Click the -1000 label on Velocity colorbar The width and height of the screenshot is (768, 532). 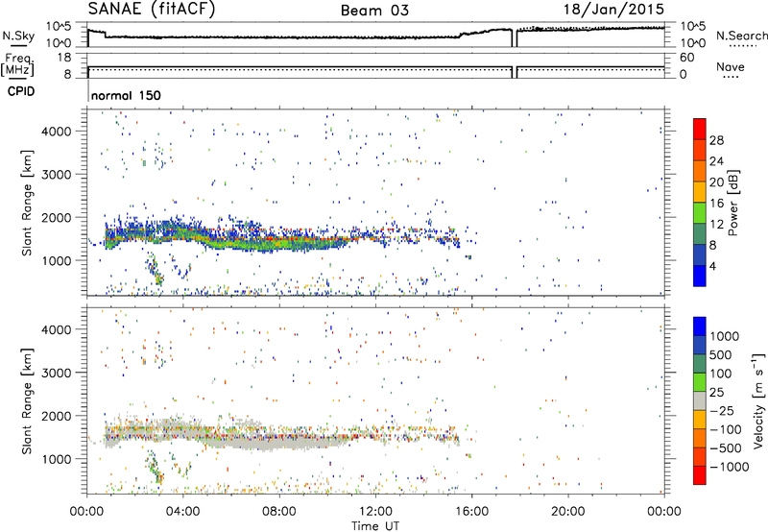tap(729, 467)
